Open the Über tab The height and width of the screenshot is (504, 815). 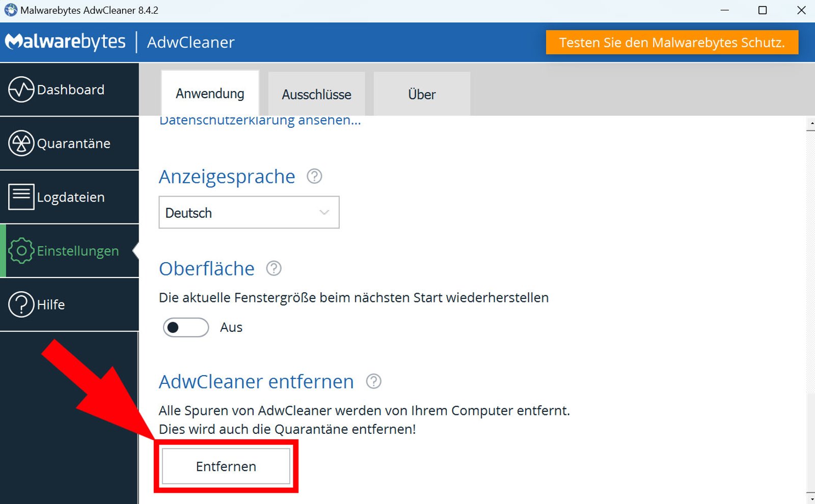[421, 94]
